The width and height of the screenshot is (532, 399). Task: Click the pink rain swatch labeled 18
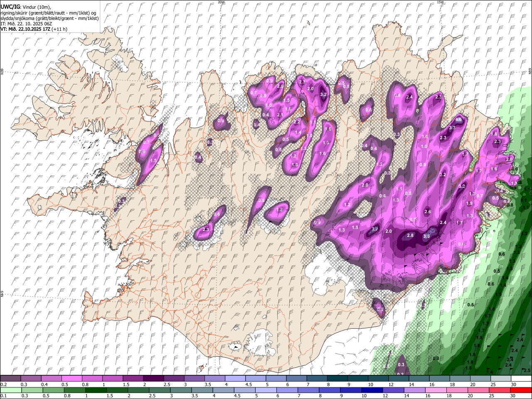click(x=457, y=390)
